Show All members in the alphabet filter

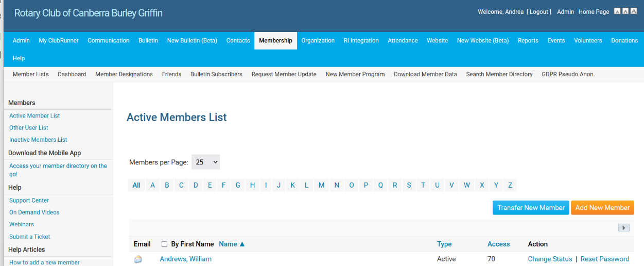pyautogui.click(x=136, y=186)
